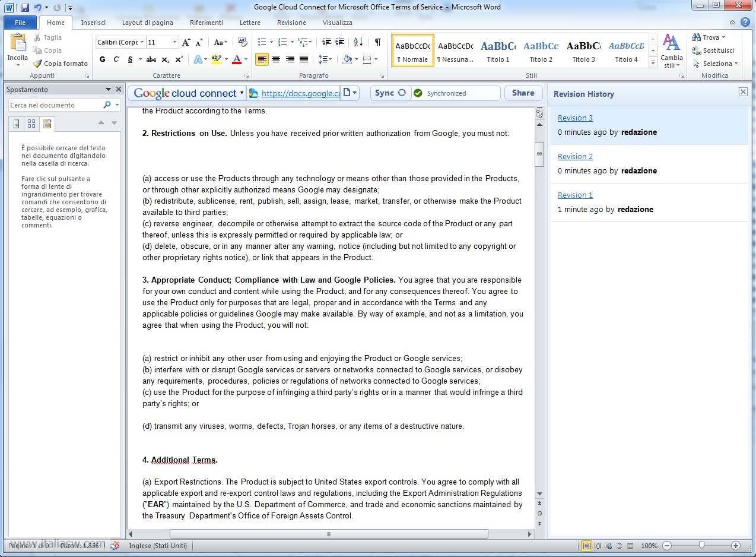Click the Incolla (paste) icon
The image size is (756, 557).
coord(18,43)
